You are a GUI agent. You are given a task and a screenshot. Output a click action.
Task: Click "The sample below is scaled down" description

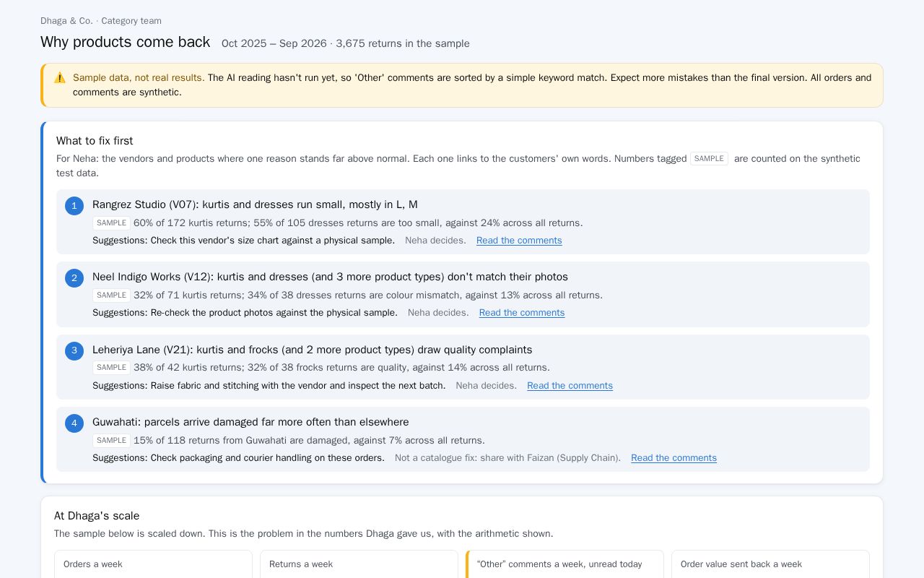pos(304,534)
